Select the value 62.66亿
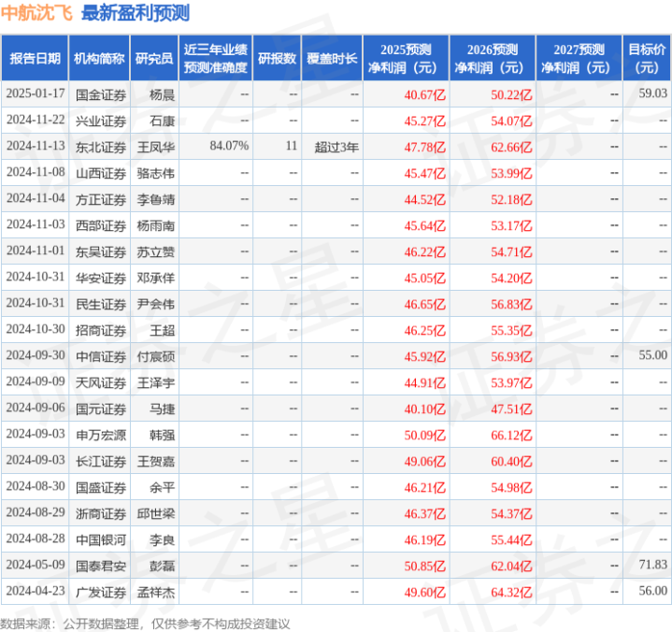This screenshot has height=632, width=672. [511, 147]
